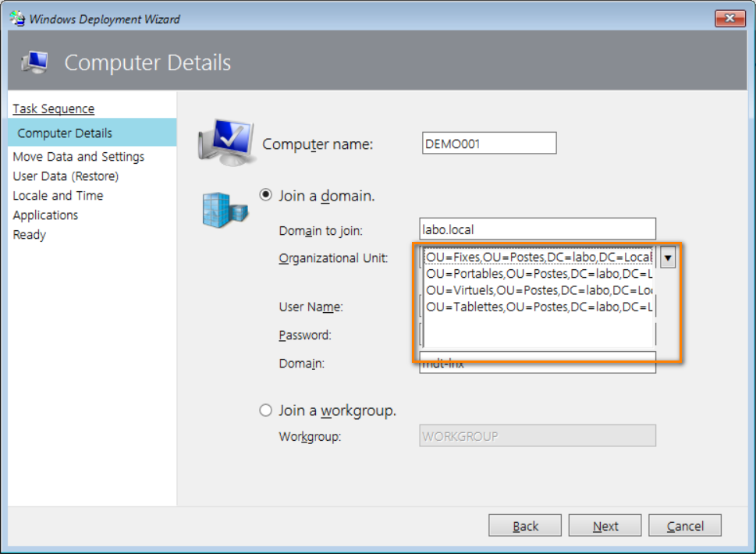Screen dimensions: 756x554
Task: Open the Organizational Unit dropdown arrow
Action: point(668,257)
